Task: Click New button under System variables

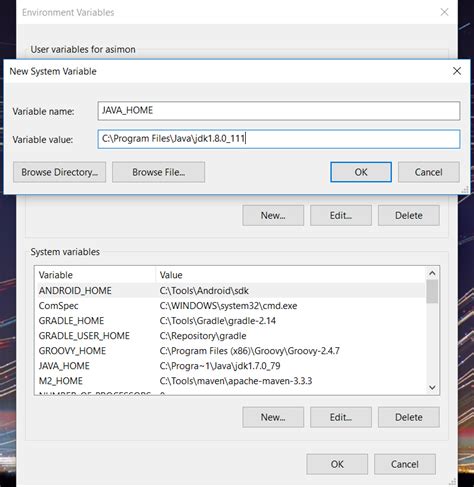Action: (x=273, y=417)
